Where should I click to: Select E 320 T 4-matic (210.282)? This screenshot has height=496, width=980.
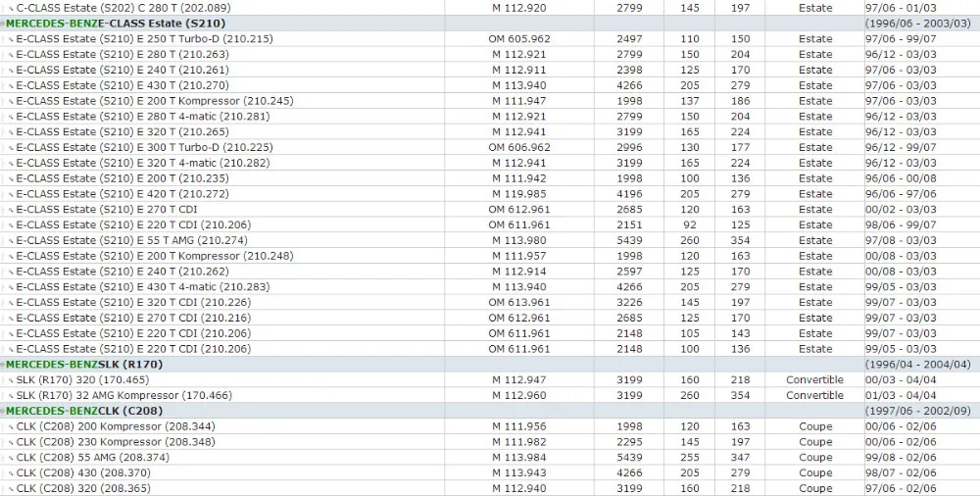coord(143,164)
